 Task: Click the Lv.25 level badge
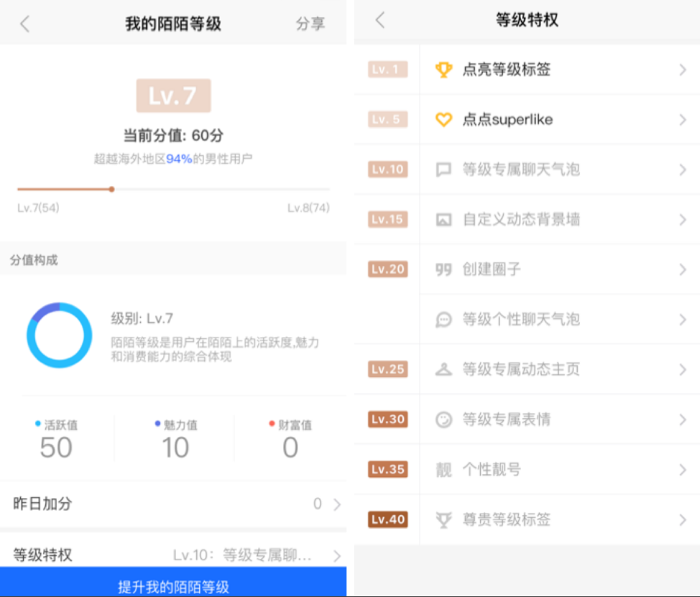(387, 369)
